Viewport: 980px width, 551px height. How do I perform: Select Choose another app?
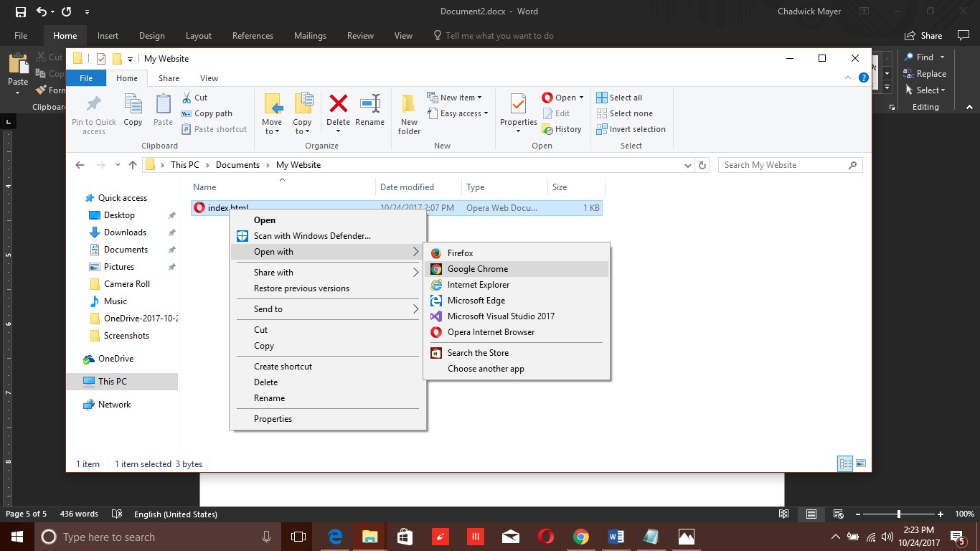(517, 369)
